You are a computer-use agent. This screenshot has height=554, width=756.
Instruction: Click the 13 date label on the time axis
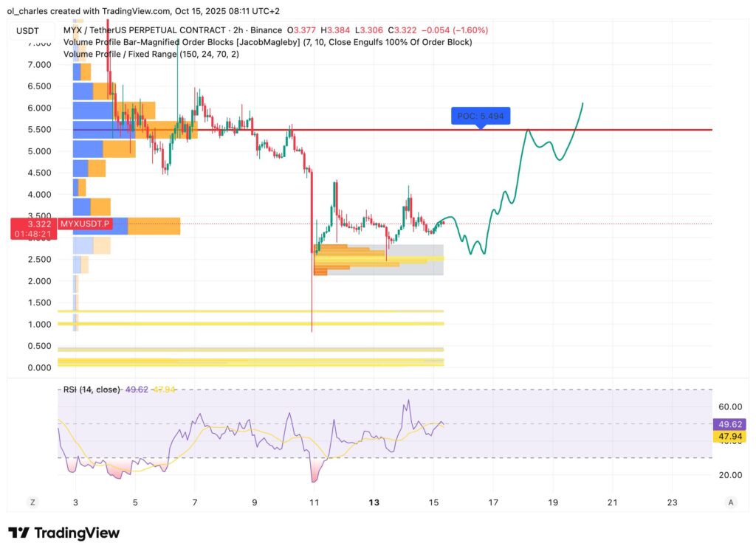pyautogui.click(x=374, y=502)
